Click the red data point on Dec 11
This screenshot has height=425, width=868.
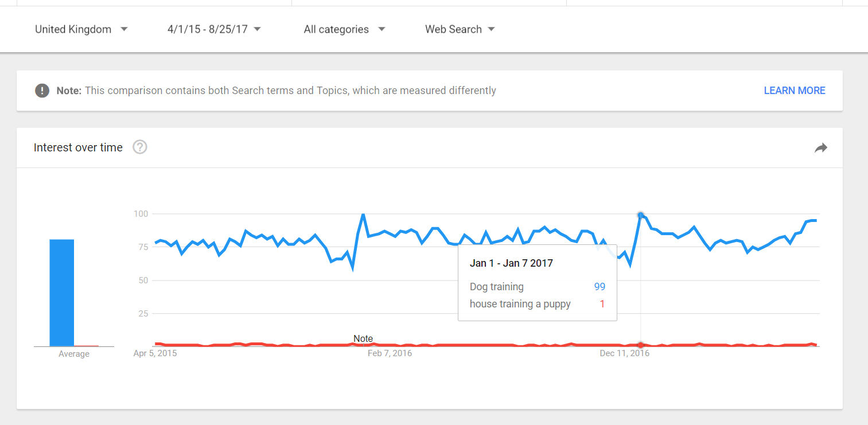640,345
